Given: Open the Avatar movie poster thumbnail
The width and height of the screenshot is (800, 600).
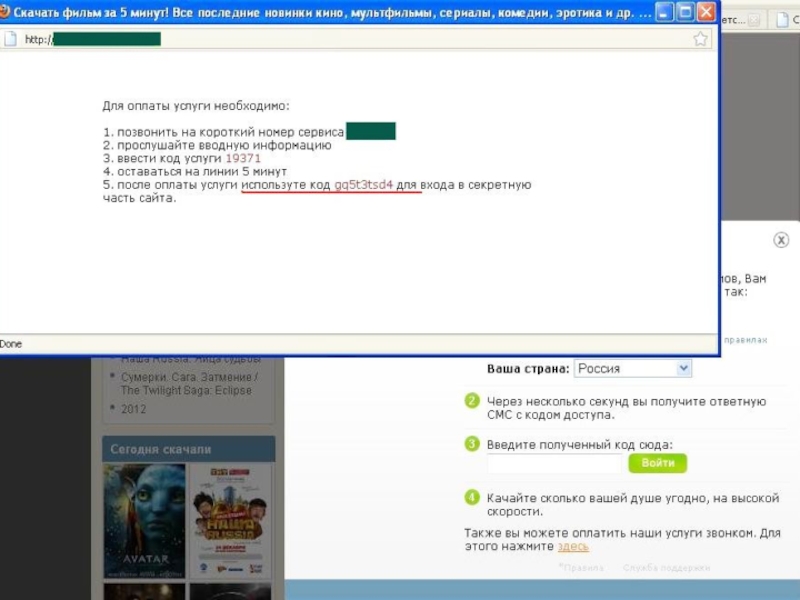Looking at the screenshot, I should (144, 520).
